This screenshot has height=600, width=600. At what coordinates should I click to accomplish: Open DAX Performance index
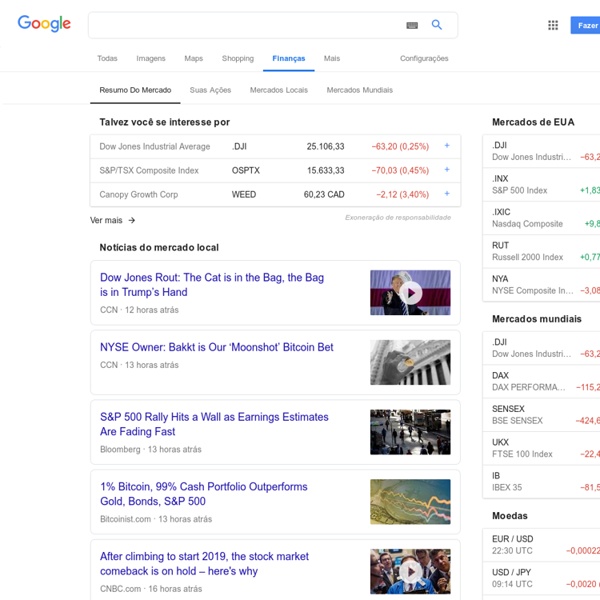pos(541,381)
